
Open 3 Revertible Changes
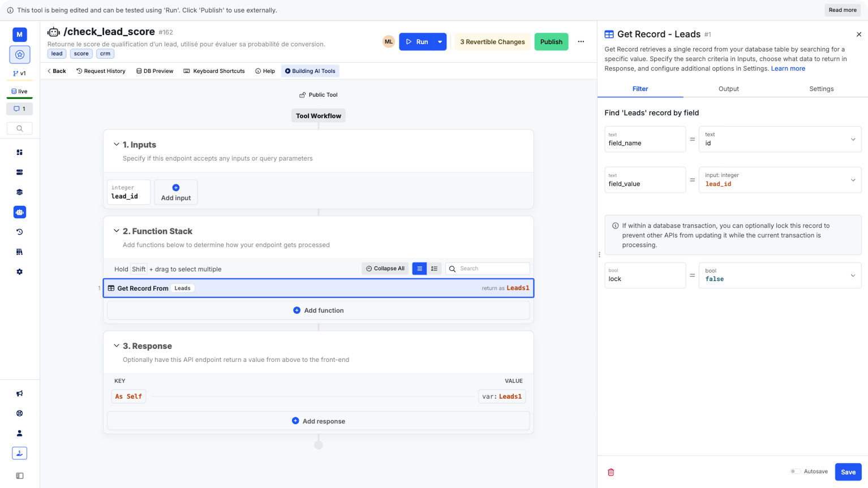492,42
